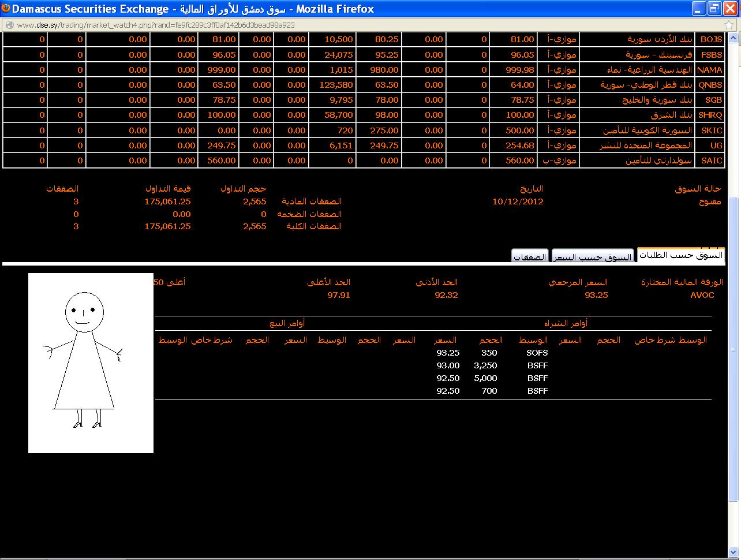
Task: Select the FSBS ticker symbol
Action: tap(712, 54)
